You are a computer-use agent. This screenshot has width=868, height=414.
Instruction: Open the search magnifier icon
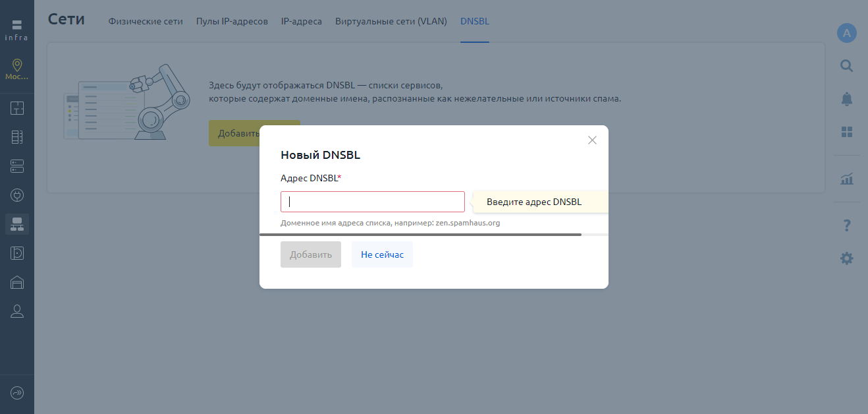[847, 66]
